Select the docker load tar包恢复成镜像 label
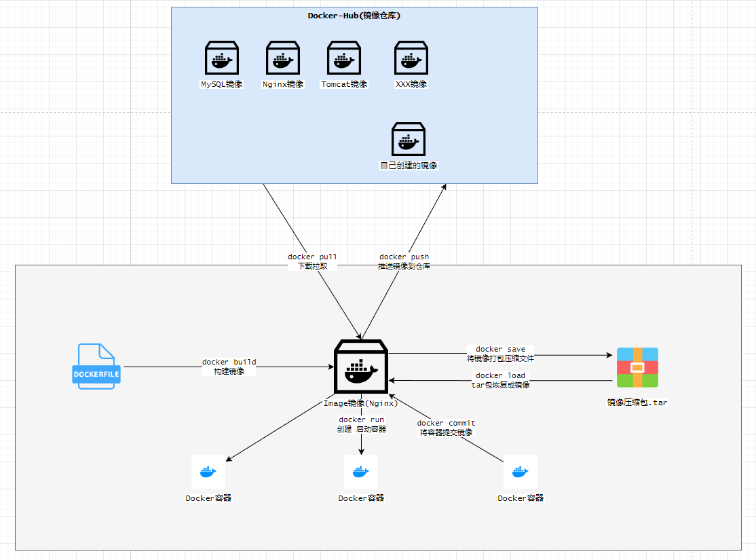This screenshot has height=560, width=756. click(x=500, y=380)
